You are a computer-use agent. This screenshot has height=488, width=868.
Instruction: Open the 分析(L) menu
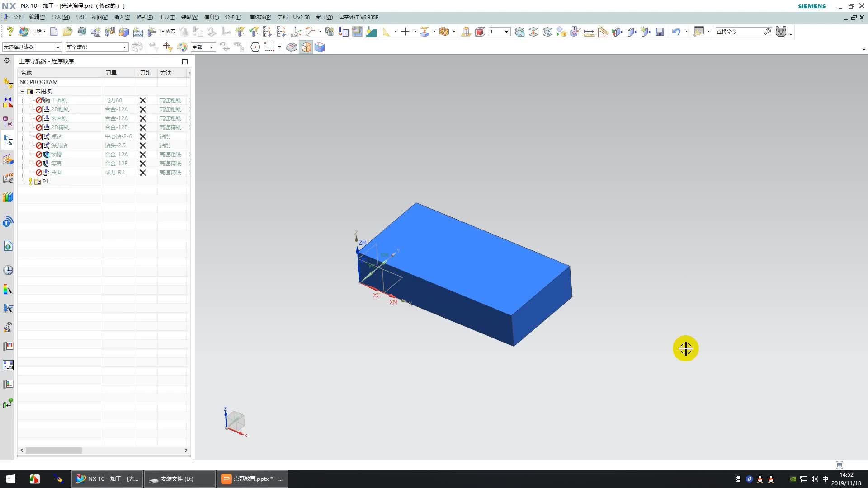pos(233,17)
